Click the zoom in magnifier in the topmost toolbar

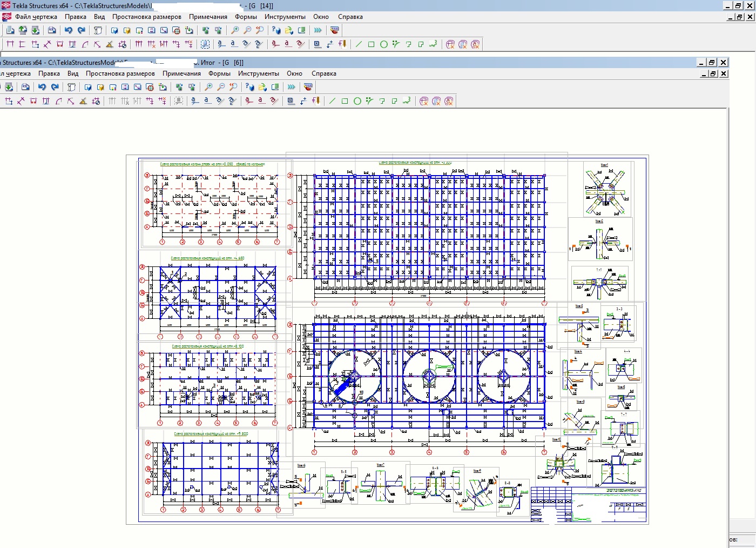point(235,30)
